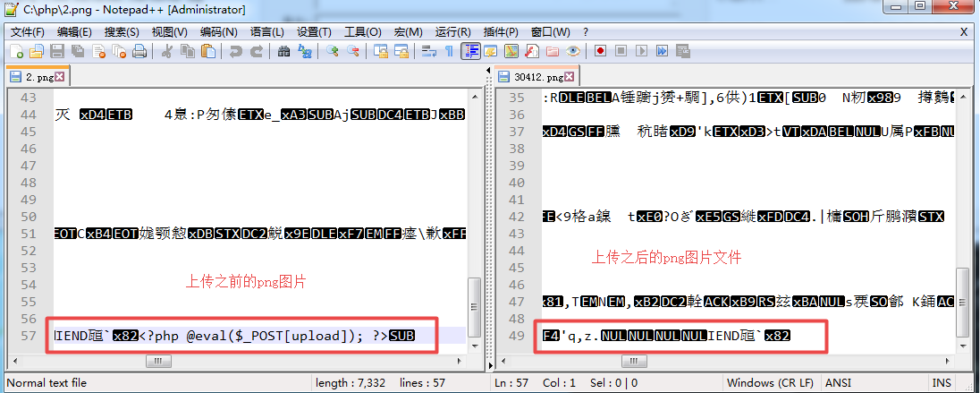The image size is (980, 393).
Task: Click the Cut scissors icon
Action: (167, 51)
